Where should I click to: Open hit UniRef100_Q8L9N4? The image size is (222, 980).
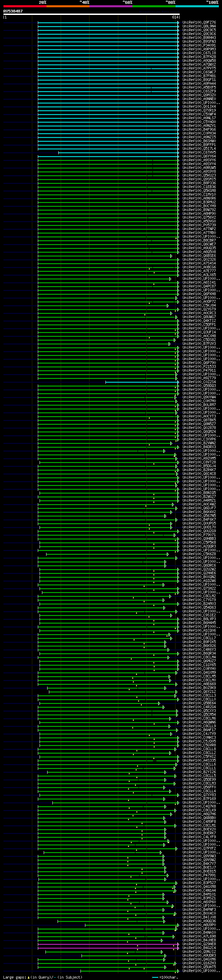[199, 26]
